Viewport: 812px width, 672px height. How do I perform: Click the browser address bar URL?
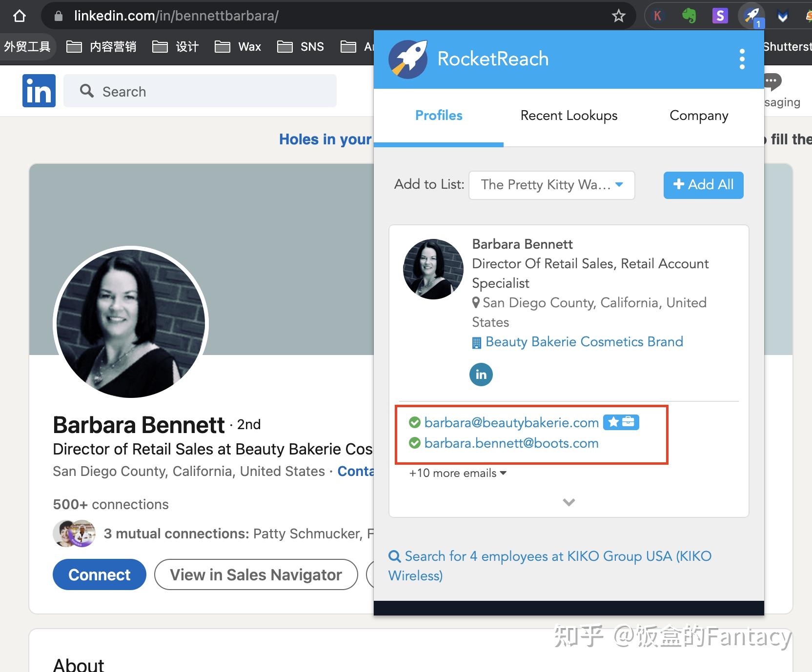(x=176, y=16)
